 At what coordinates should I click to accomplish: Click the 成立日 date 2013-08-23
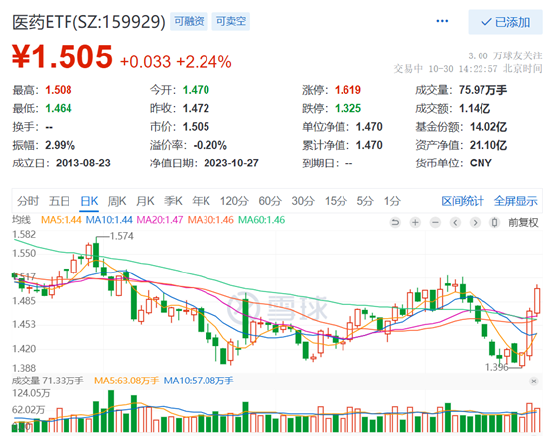(x=83, y=163)
